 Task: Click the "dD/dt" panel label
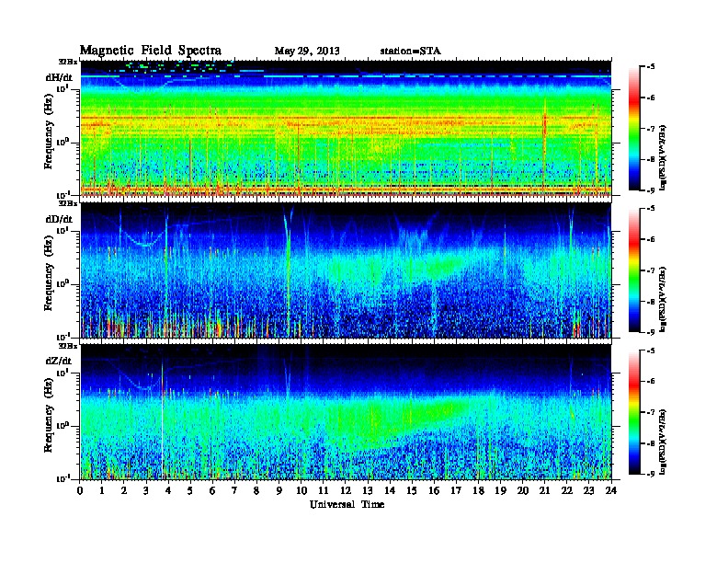[x=59, y=219]
